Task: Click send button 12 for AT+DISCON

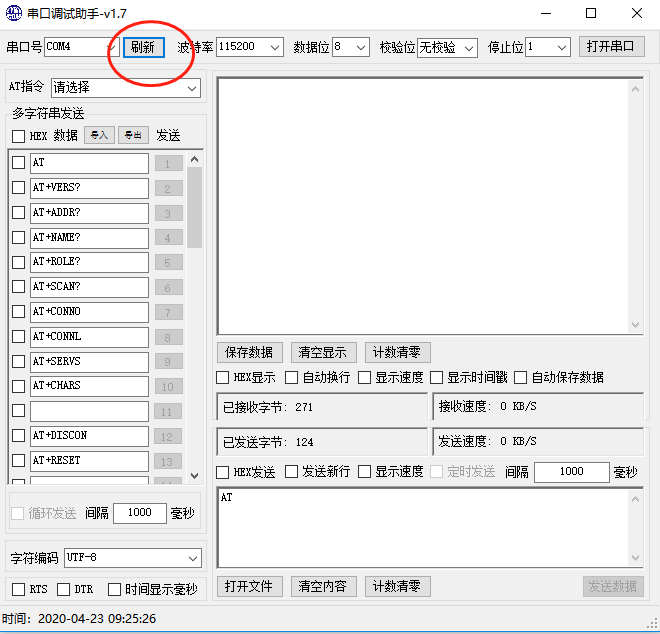Action: click(x=168, y=437)
